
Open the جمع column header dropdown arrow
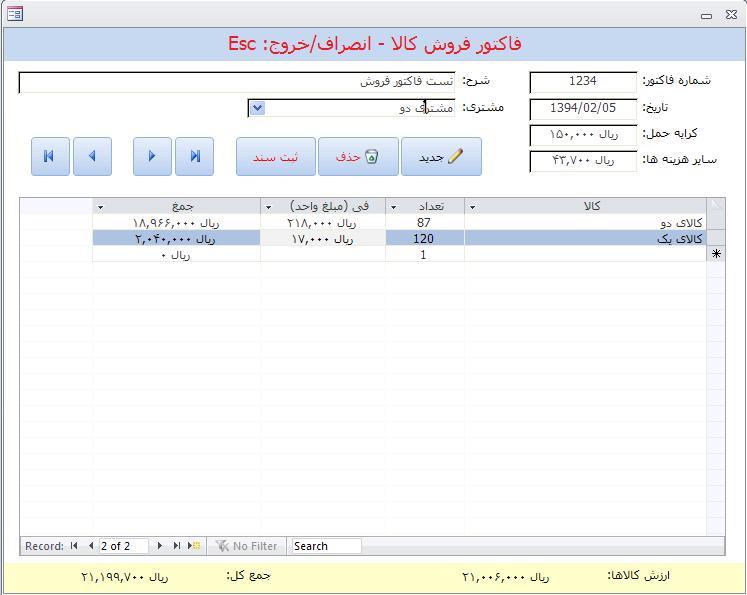tap(100, 207)
